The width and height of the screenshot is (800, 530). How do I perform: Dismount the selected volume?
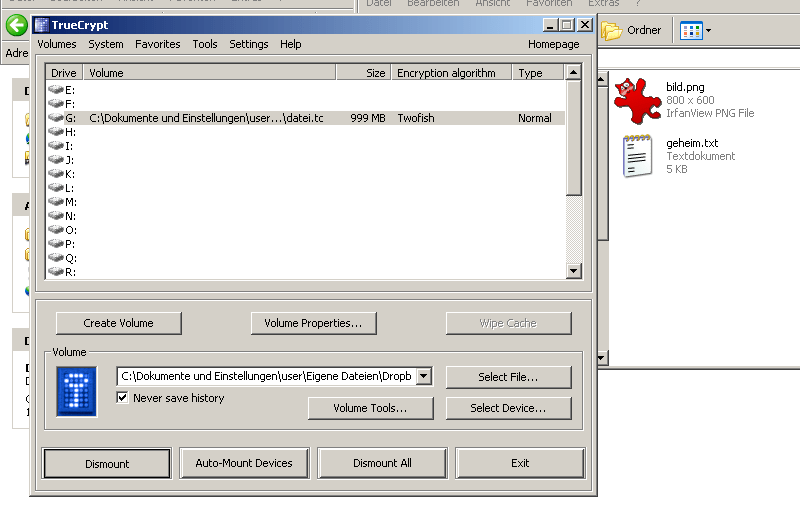point(107,464)
